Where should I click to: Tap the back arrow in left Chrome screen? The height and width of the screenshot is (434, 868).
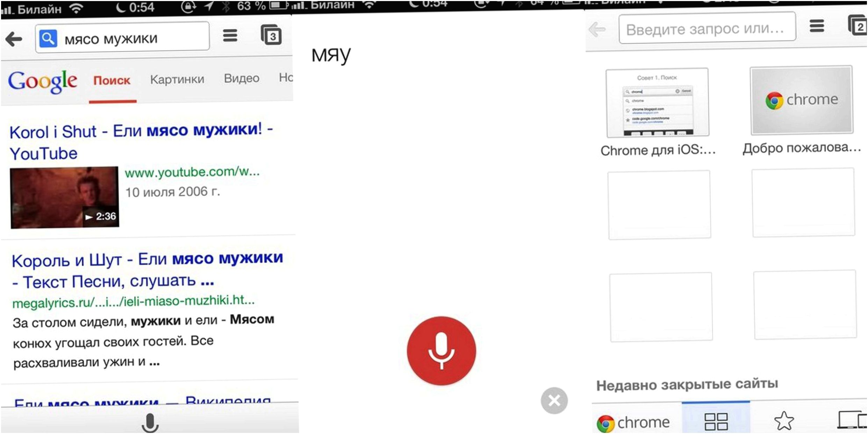click(x=14, y=39)
